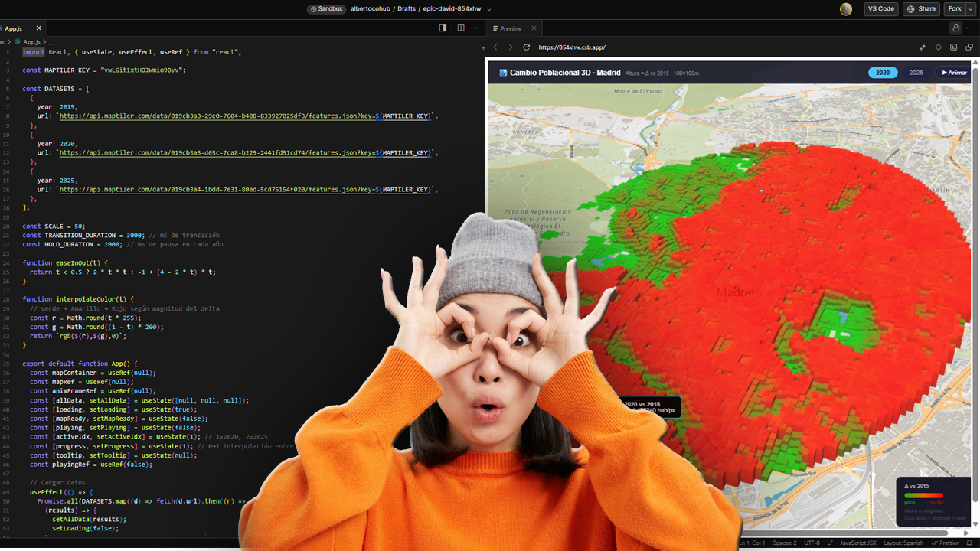Go back in the preview browser

[495, 47]
